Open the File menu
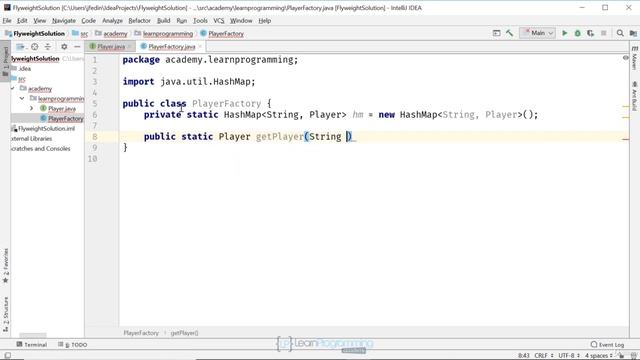 click(x=7, y=20)
